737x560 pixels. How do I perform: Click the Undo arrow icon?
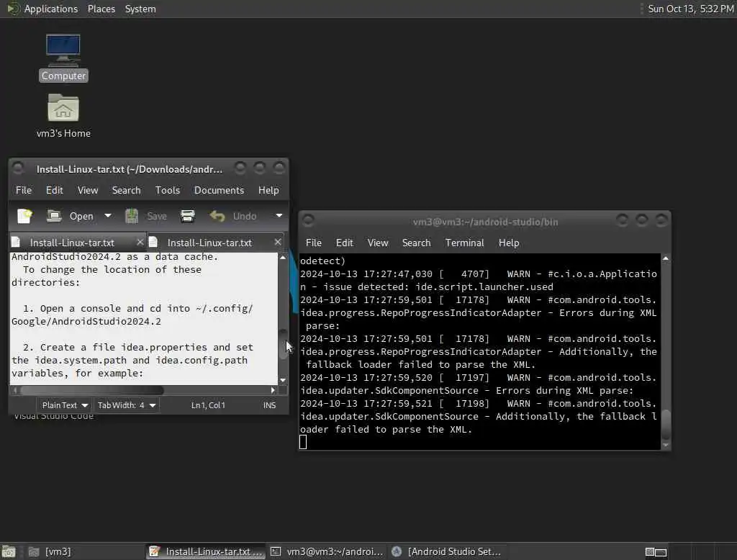coord(217,216)
